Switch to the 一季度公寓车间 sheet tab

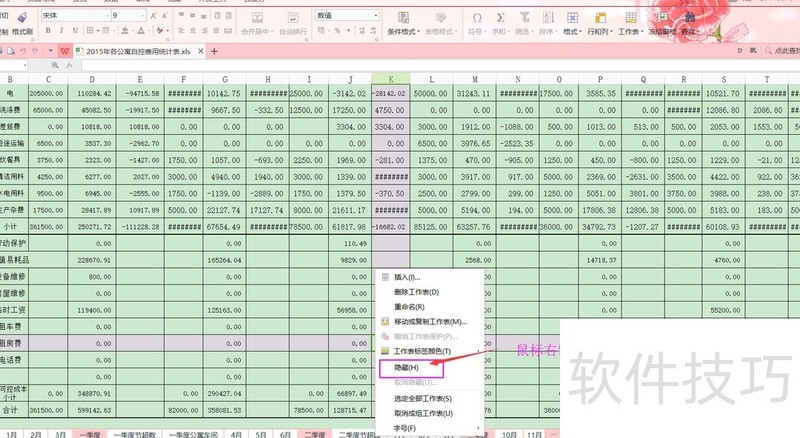click(193, 434)
